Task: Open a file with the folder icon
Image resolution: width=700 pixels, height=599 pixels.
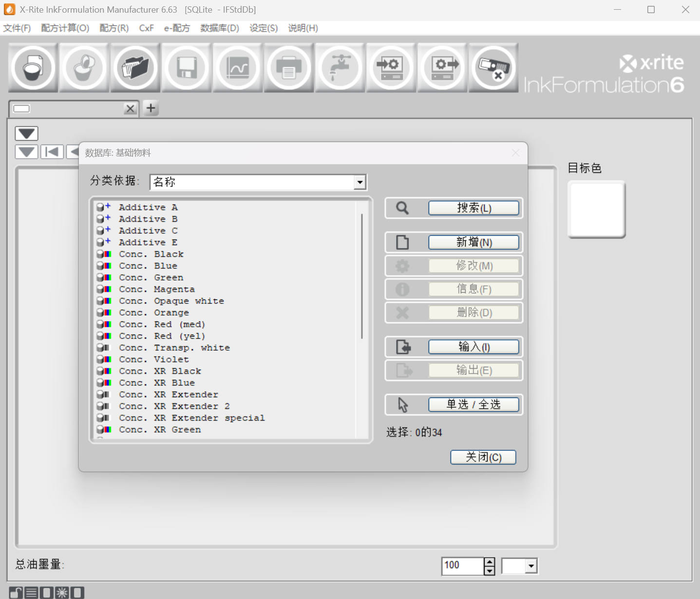Action: pos(135,68)
